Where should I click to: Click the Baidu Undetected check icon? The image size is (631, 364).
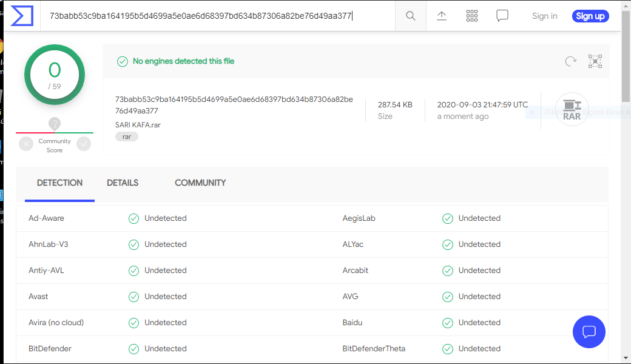coord(448,323)
